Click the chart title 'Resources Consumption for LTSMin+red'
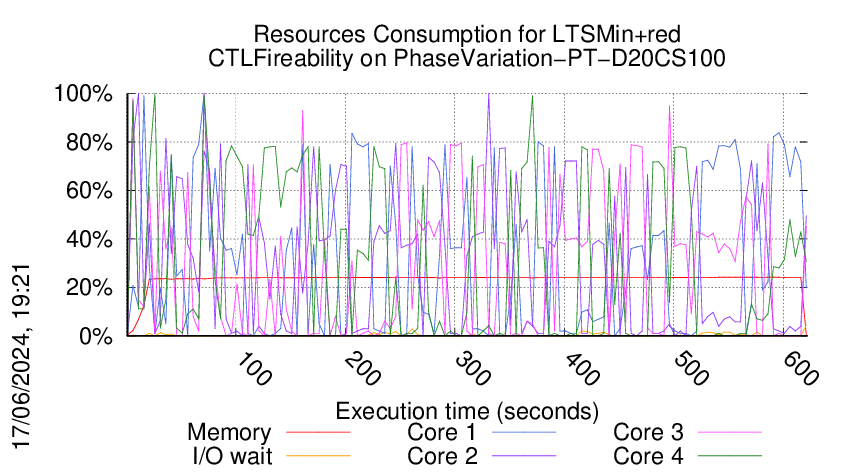Screen dimensions: 850x475 click(467, 34)
